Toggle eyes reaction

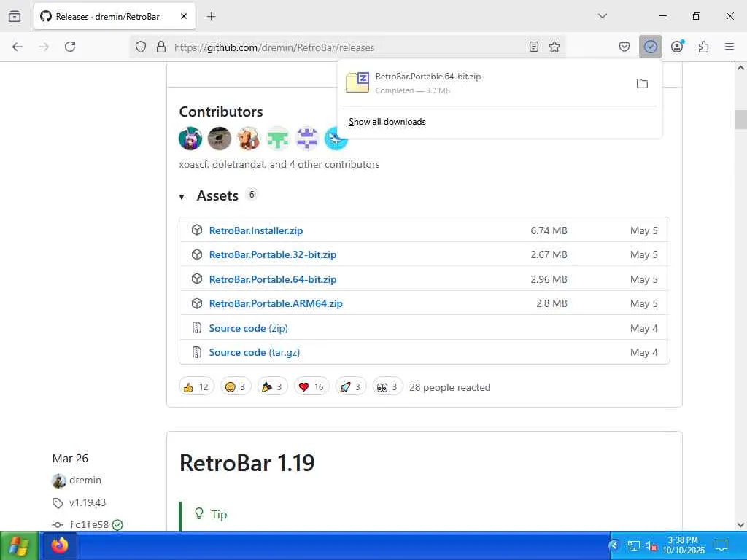[x=387, y=386]
